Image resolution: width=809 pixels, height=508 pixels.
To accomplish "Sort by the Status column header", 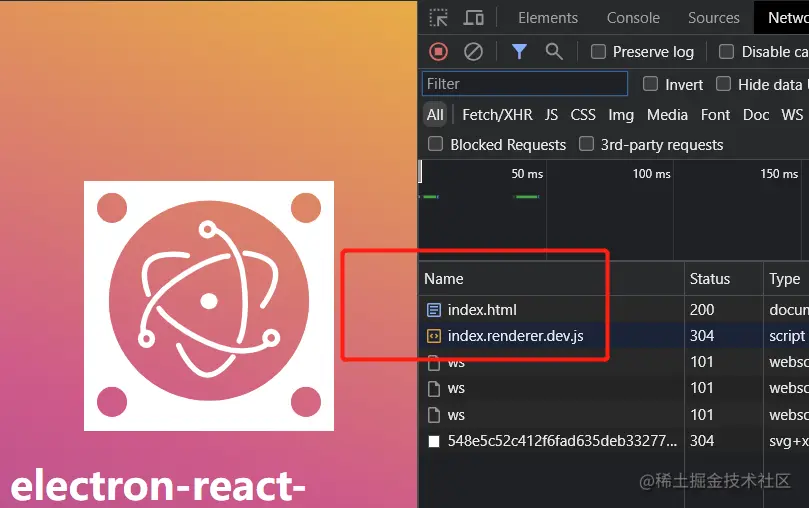I will [723, 279].
